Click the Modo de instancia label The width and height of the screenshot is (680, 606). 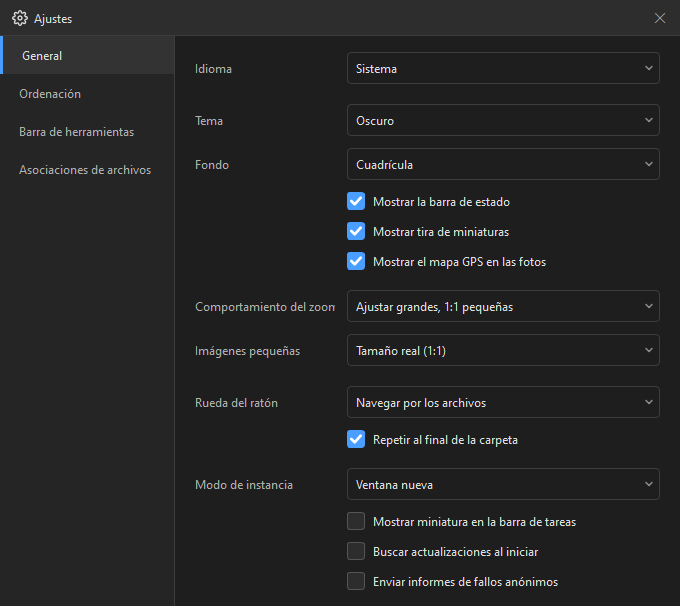point(244,485)
